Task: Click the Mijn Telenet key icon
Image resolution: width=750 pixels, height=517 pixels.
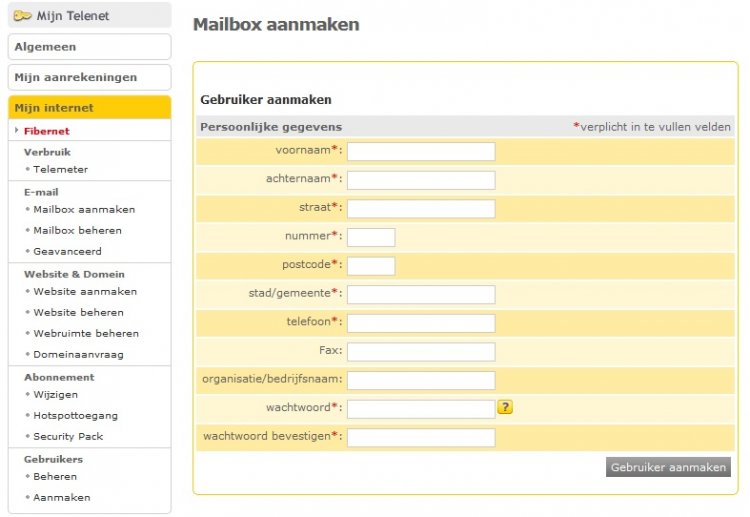Action: pyautogui.click(x=22, y=16)
